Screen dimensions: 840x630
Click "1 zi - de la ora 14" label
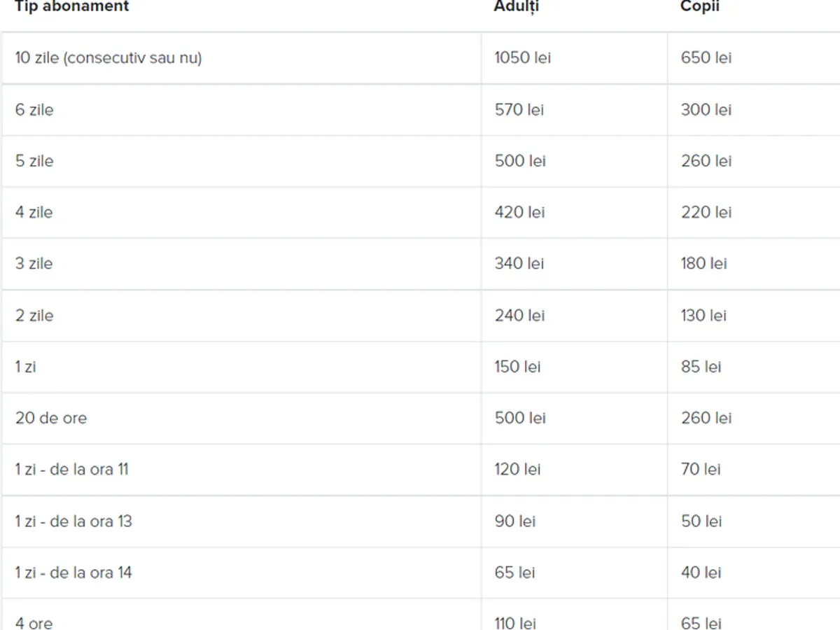coord(73,572)
